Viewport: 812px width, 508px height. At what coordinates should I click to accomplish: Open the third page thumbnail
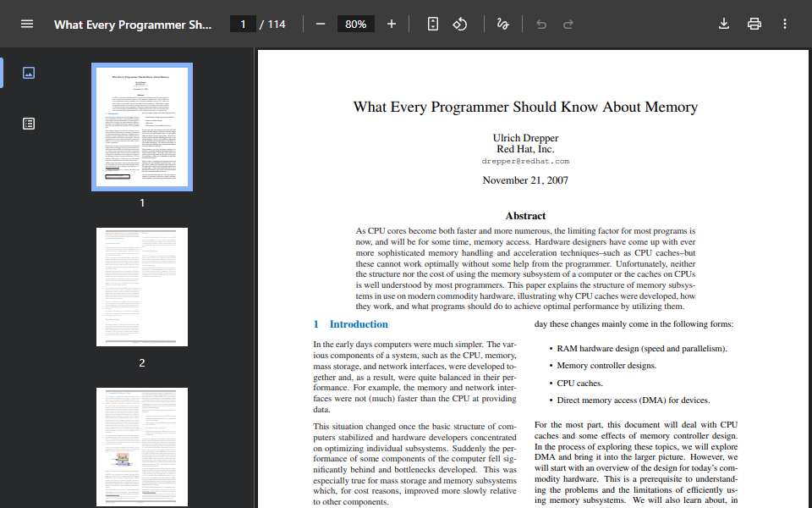(x=142, y=447)
